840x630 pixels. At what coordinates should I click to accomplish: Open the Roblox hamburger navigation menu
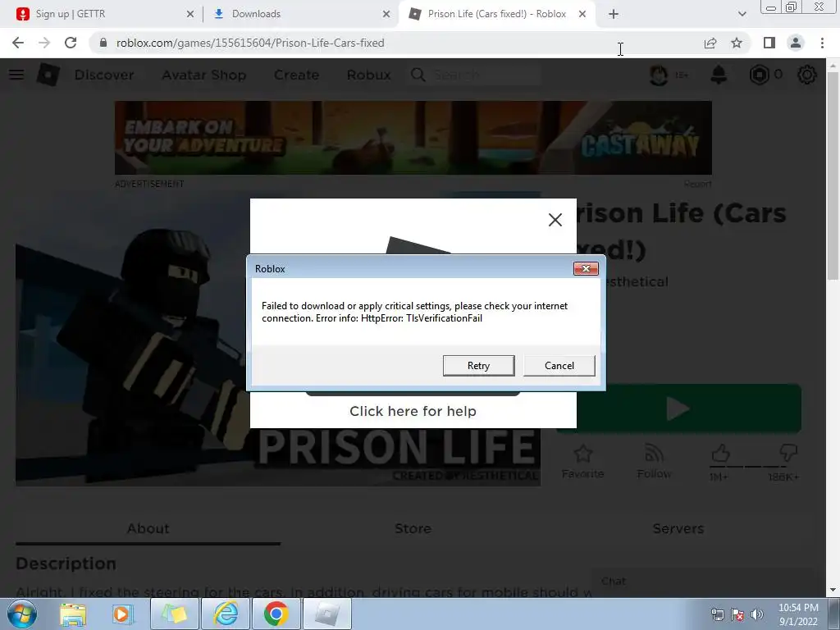click(x=16, y=75)
